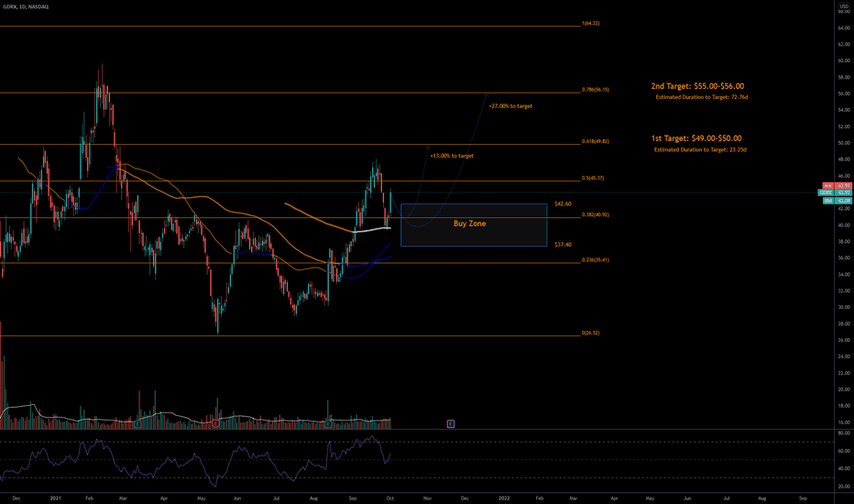The image size is (854, 504).
Task: Click the GDRX, 1D, NASDAQ symbol title
Action: 26,6
